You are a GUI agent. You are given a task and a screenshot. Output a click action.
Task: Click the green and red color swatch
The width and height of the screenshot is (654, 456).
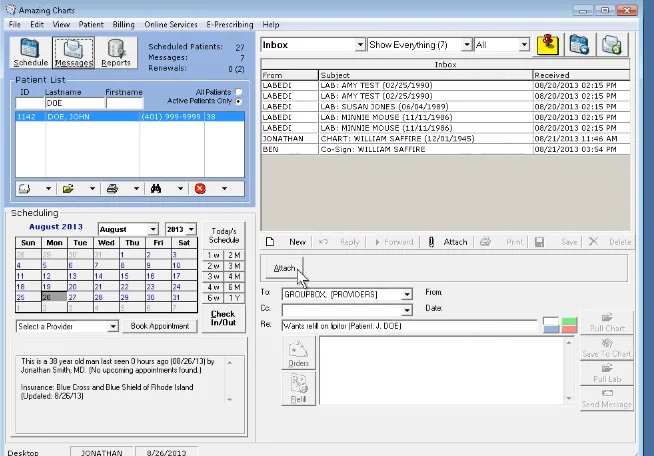[569, 325]
